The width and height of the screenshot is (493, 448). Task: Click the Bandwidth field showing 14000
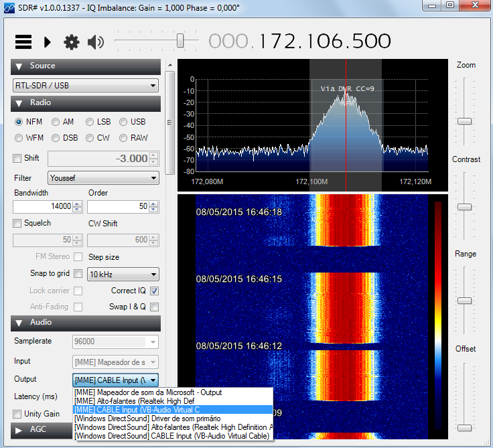43,206
